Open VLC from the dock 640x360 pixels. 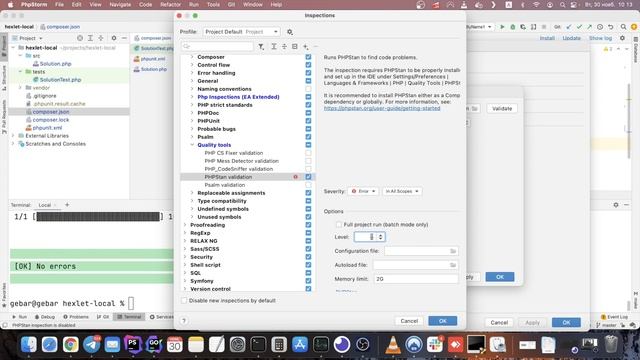(x=393, y=345)
